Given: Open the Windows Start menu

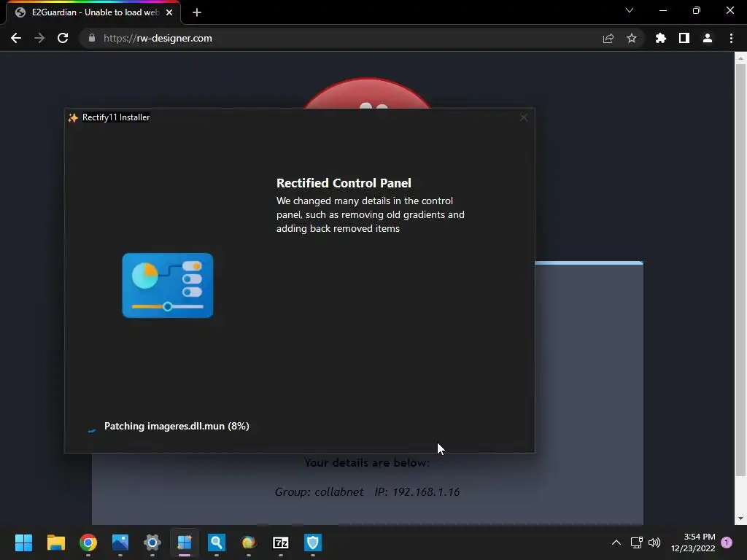Looking at the screenshot, I should coord(23,542).
